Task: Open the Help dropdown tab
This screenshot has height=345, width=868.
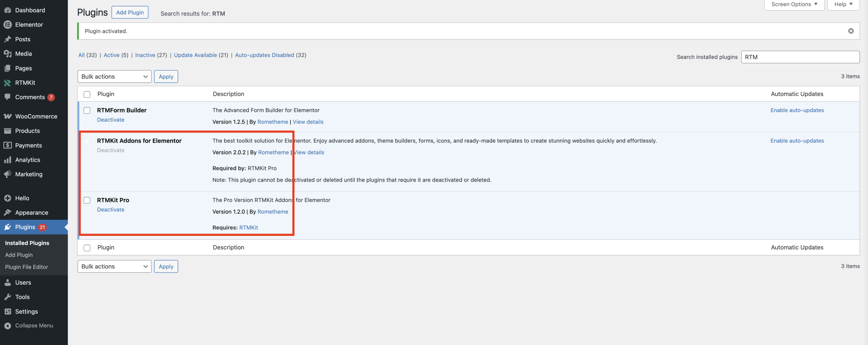Action: [843, 4]
